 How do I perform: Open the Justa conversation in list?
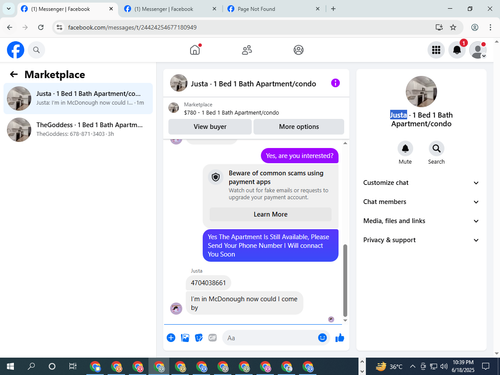pyautogui.click(x=78, y=98)
